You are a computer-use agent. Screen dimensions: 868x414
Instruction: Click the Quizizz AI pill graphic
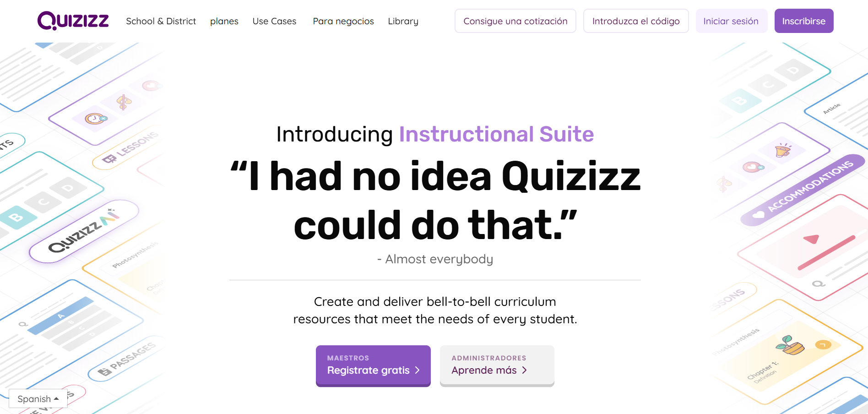pos(84,231)
